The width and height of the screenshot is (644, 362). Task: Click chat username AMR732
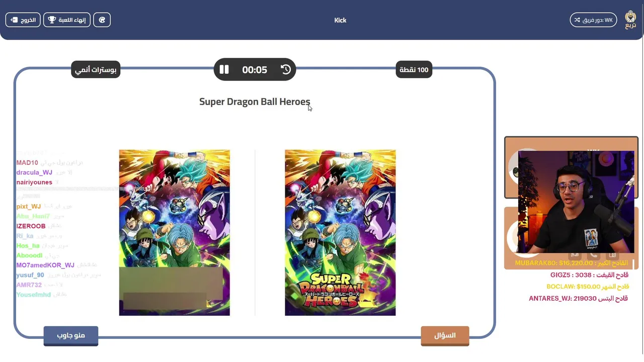coord(29,285)
